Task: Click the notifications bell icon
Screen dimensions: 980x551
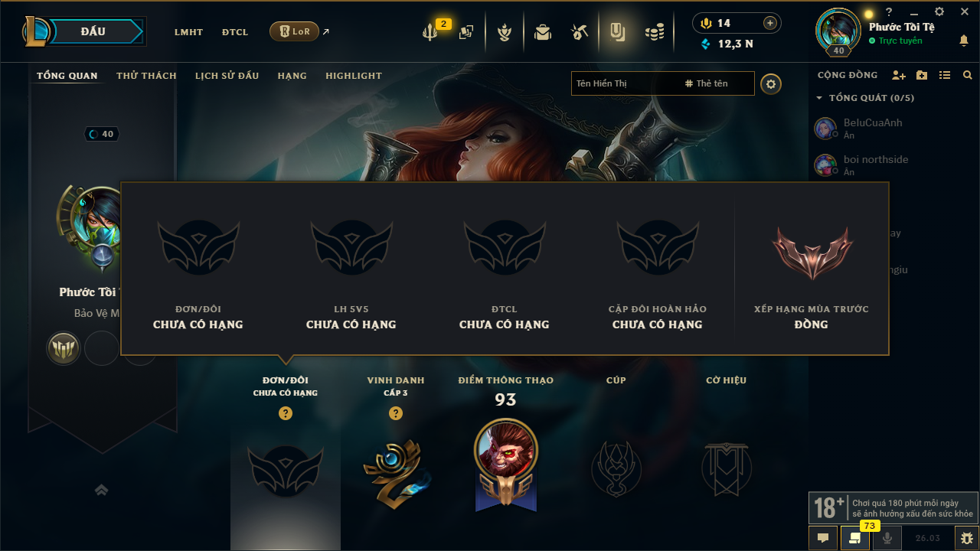Action: tap(964, 41)
